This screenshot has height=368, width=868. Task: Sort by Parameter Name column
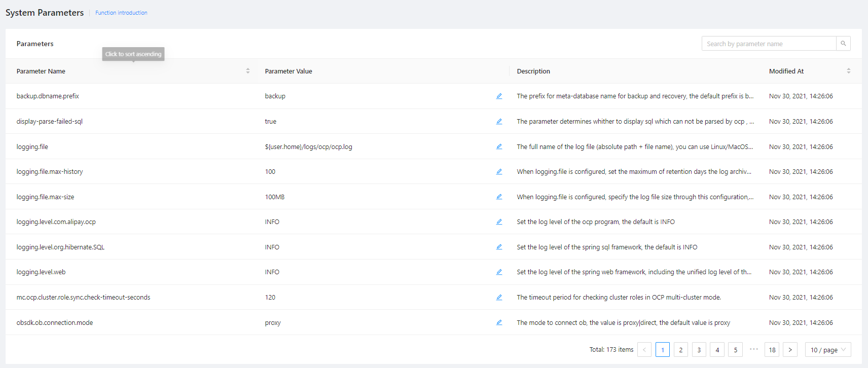[247, 71]
